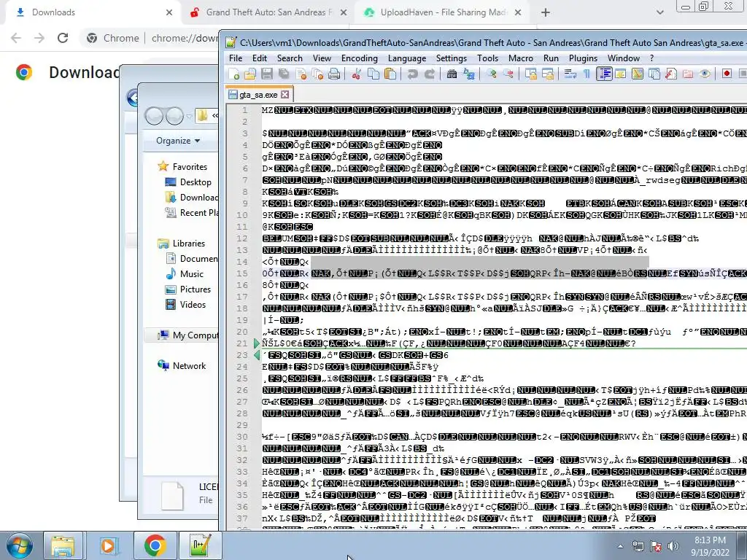Open the Edit menu

259,58
